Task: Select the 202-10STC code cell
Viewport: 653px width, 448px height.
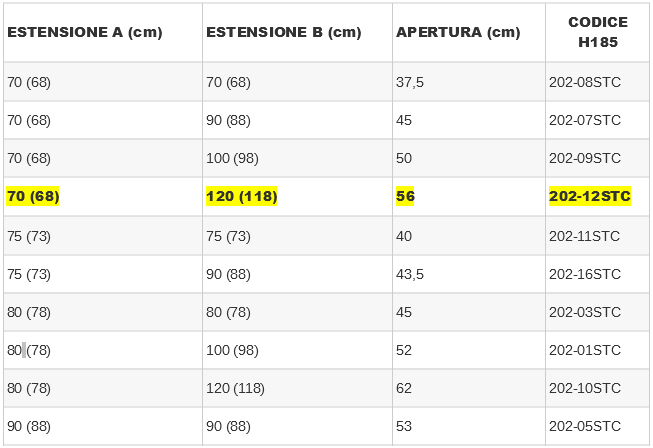Action: pos(585,388)
